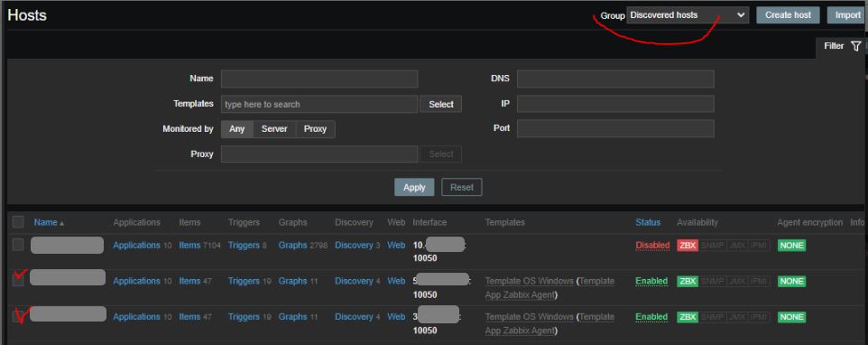Open Items 47 for host with IP starting 5
Screen dimensions: 868x345
click(x=189, y=281)
